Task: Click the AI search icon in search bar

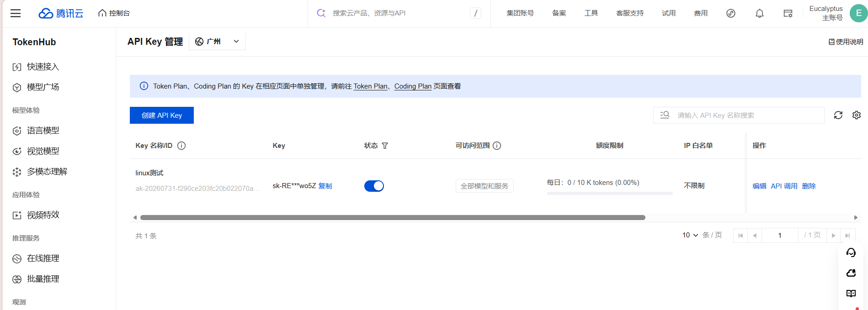Action: click(321, 13)
